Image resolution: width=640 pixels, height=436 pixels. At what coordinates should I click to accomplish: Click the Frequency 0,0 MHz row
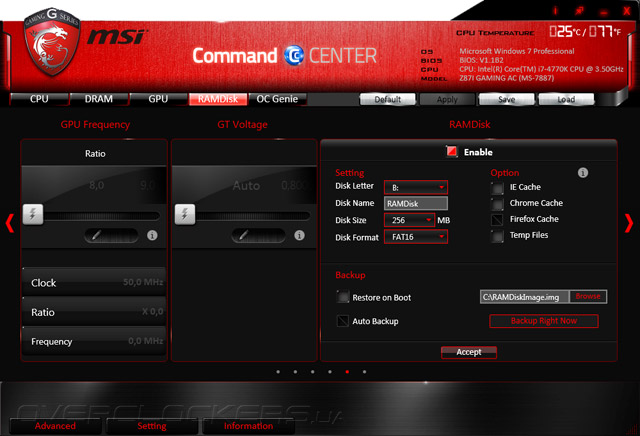coord(94,341)
